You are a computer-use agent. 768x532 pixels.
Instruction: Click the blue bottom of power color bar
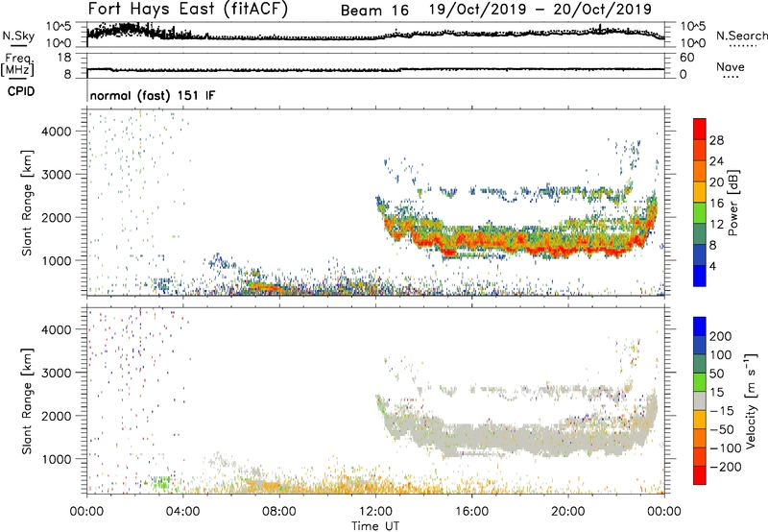700,276
